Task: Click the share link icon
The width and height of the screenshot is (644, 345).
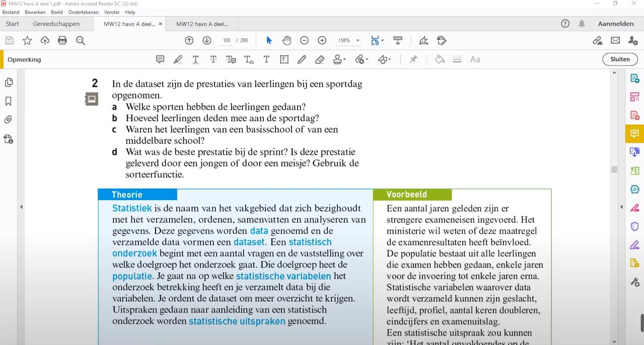Action: pos(598,41)
